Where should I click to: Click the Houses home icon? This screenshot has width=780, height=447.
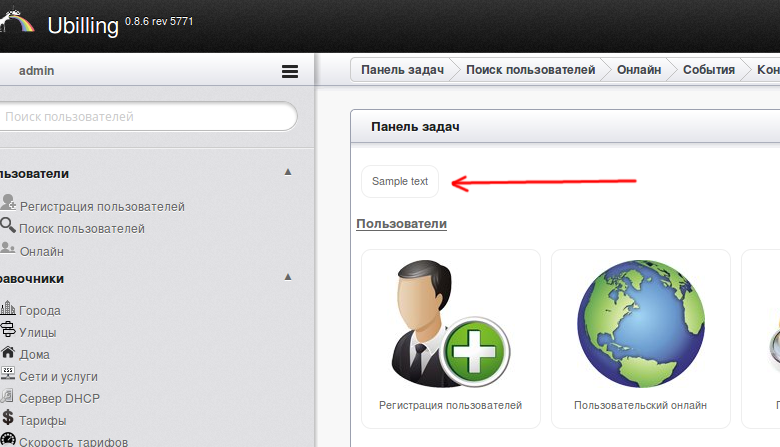click(8, 353)
